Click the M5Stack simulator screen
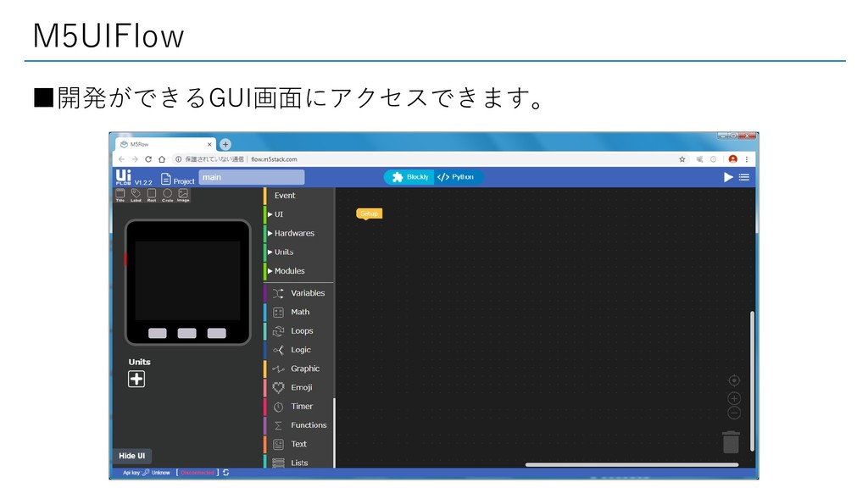Image resolution: width=868 pixels, height=488 pixels. (187, 280)
